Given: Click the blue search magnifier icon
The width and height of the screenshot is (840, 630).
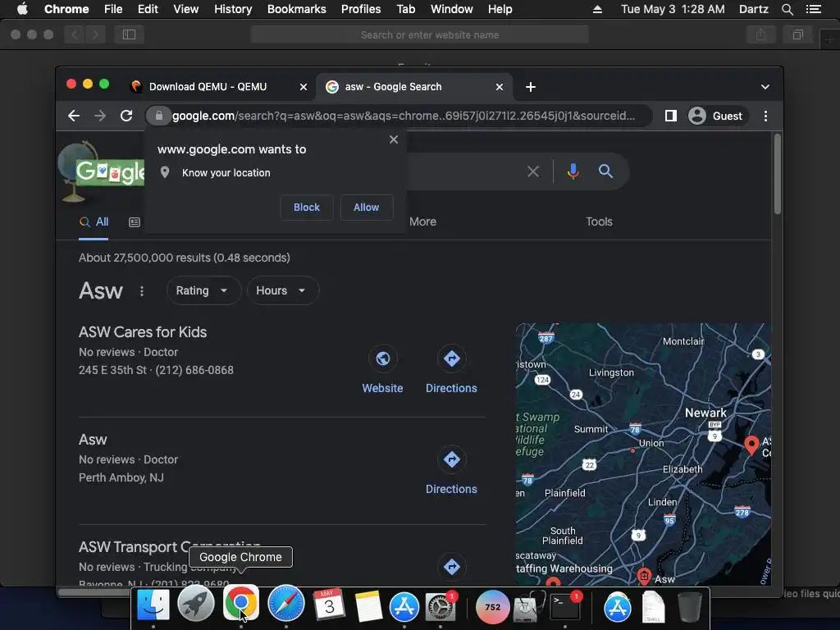Looking at the screenshot, I should 606,171.
